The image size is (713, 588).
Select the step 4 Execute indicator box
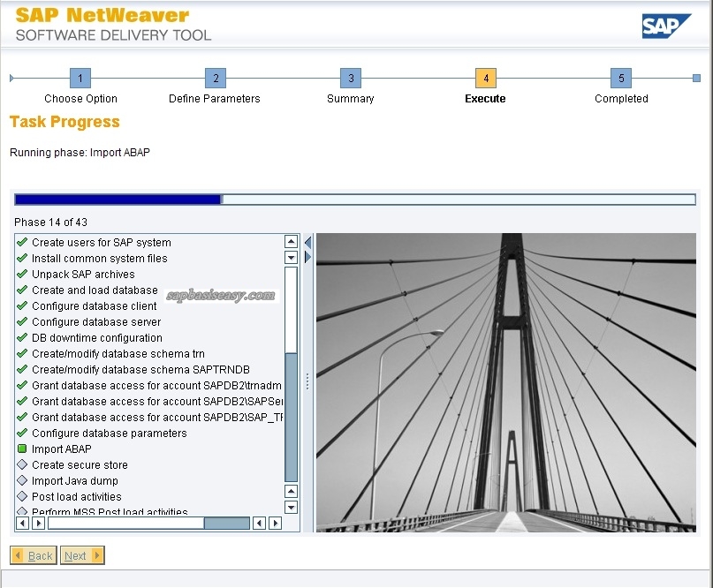pos(485,78)
